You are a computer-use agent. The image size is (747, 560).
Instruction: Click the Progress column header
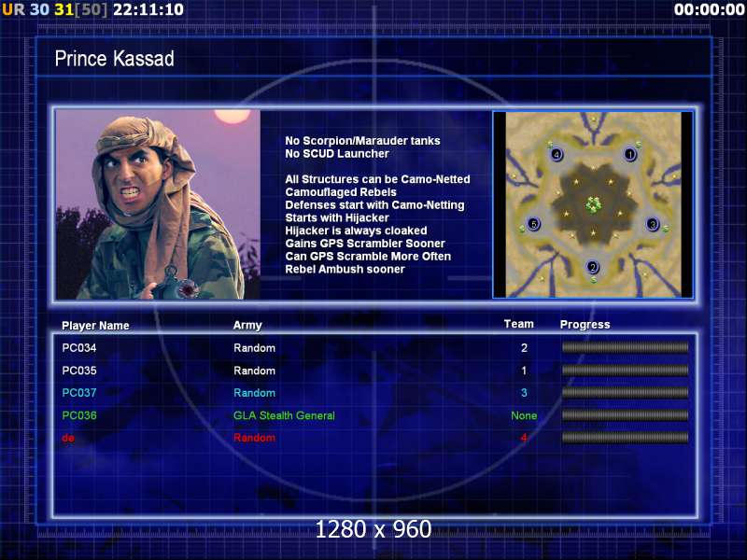coord(585,325)
